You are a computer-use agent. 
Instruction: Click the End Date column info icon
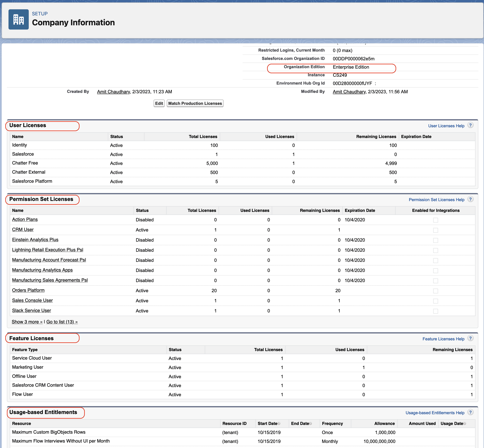[x=310, y=424]
